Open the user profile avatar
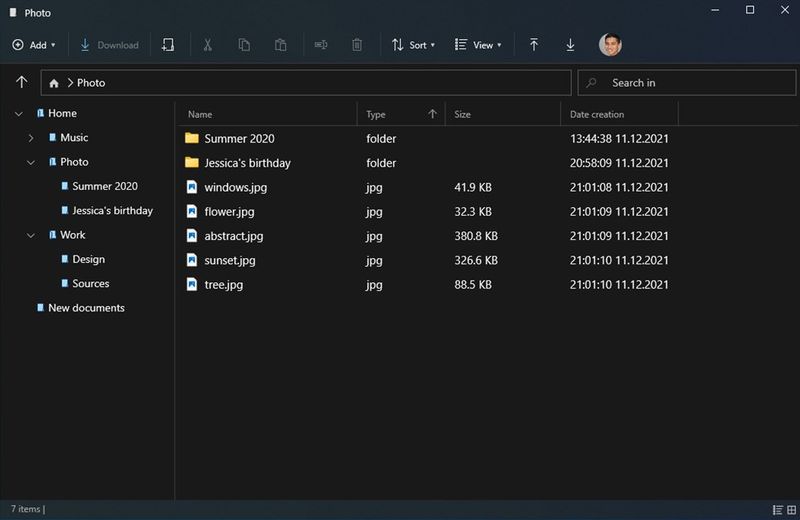 click(x=610, y=45)
